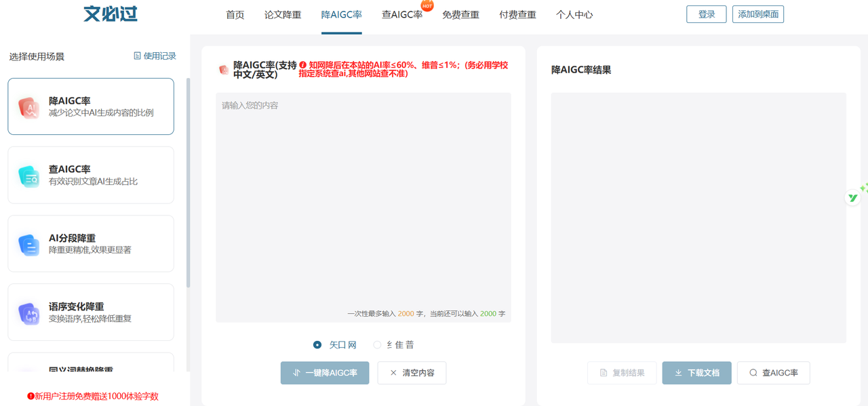The image size is (868, 406).
Task: Select the 降AIGC率 scenario card
Action: coord(91,106)
